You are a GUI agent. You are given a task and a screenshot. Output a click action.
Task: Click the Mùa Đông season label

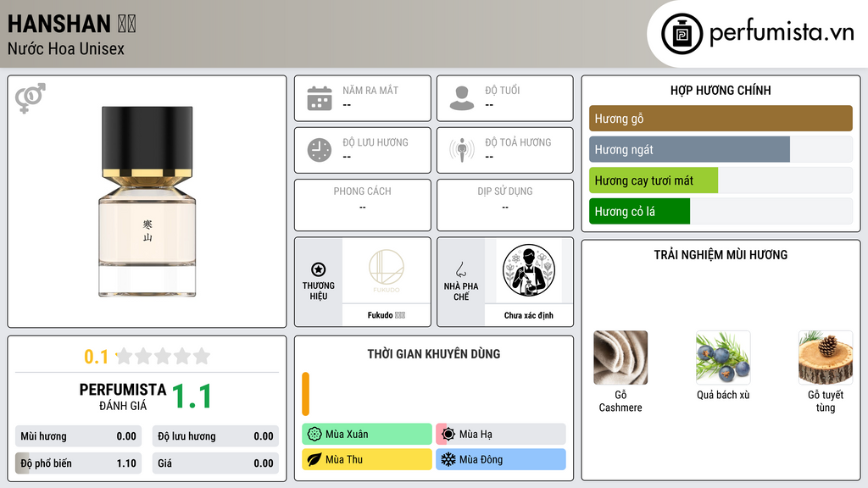tap(481, 459)
